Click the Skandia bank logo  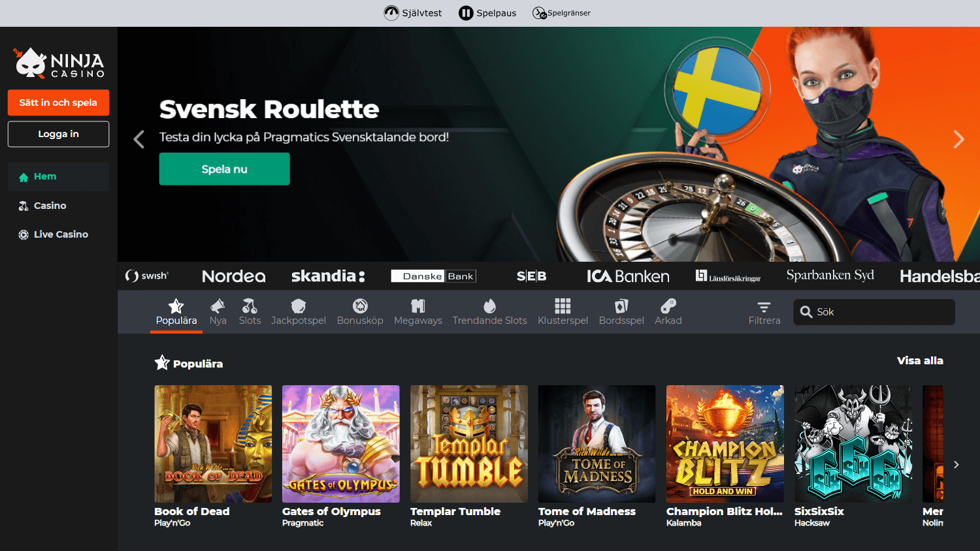328,276
